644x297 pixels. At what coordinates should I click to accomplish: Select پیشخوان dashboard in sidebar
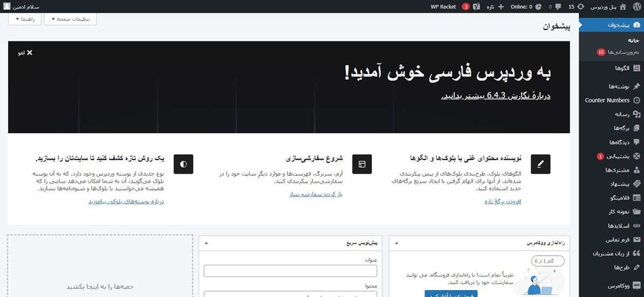(611, 25)
